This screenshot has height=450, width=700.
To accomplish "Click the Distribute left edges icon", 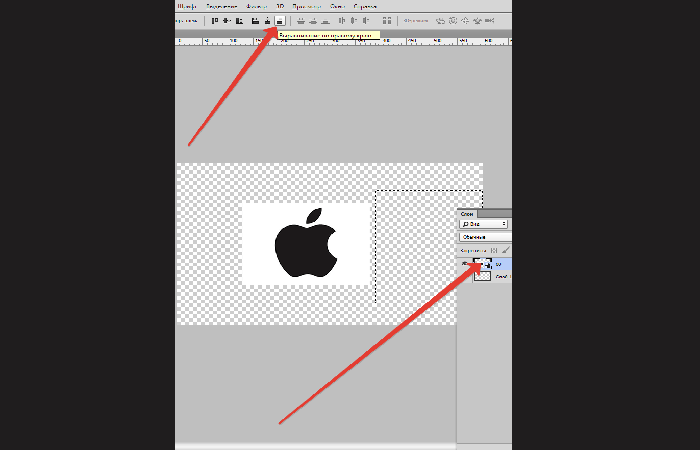I will (x=342, y=21).
